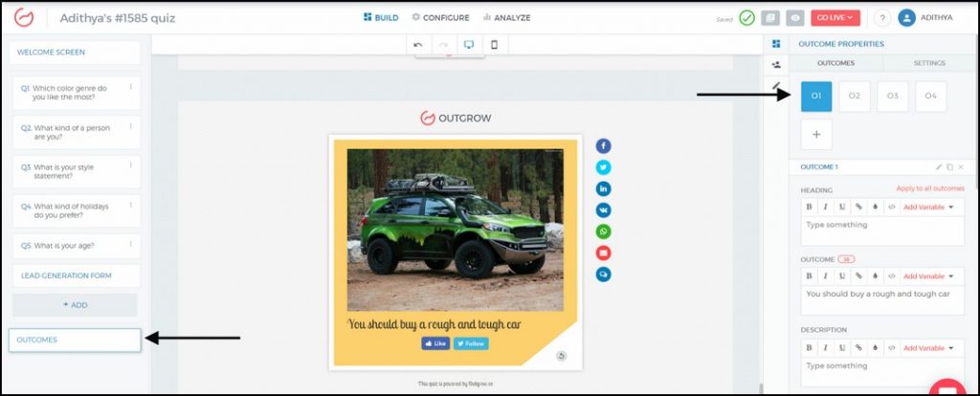Screen dimensions: 980x396
Task: Click the undo arrow icon
Action: [418, 45]
